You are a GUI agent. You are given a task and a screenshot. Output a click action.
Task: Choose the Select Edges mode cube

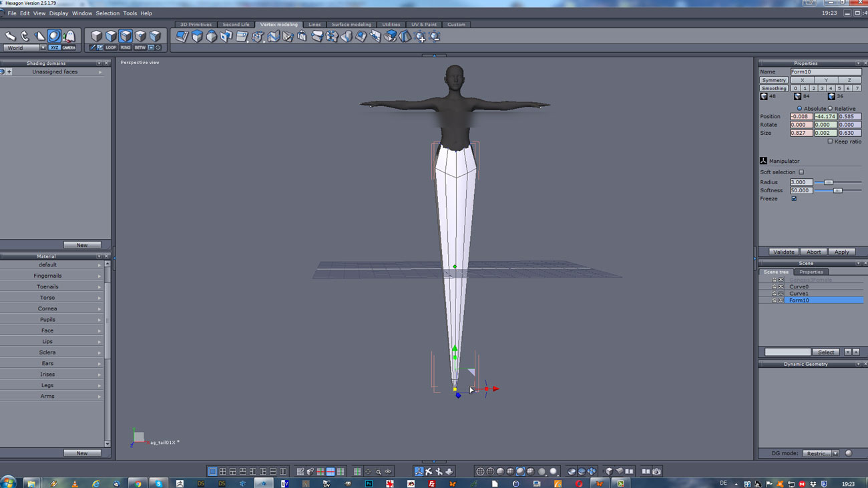[x=126, y=36]
